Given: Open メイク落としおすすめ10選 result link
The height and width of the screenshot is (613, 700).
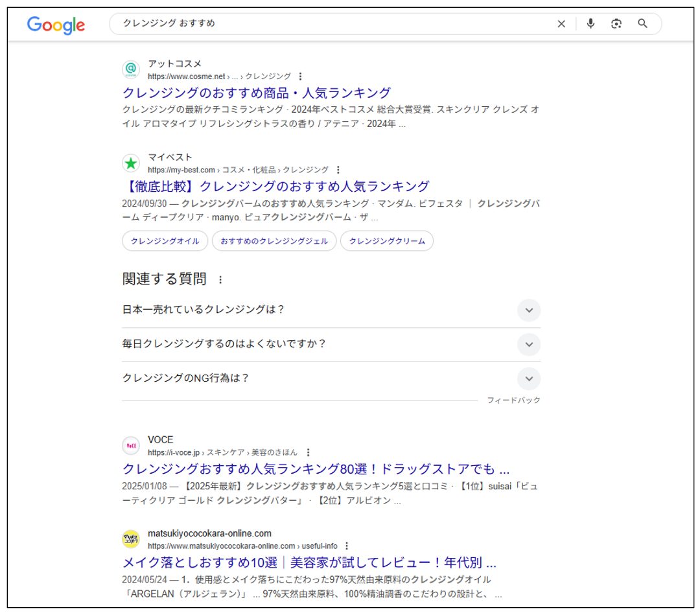Looking at the screenshot, I should pos(309,562).
